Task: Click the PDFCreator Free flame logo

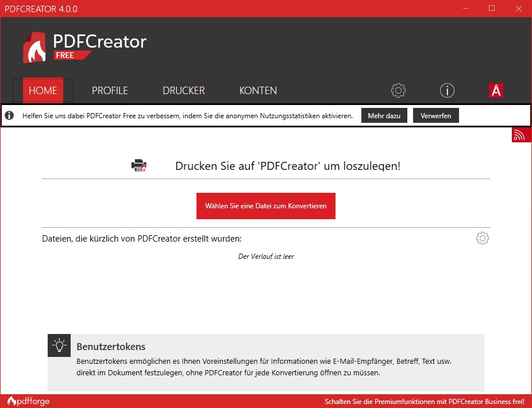Action: click(34, 48)
